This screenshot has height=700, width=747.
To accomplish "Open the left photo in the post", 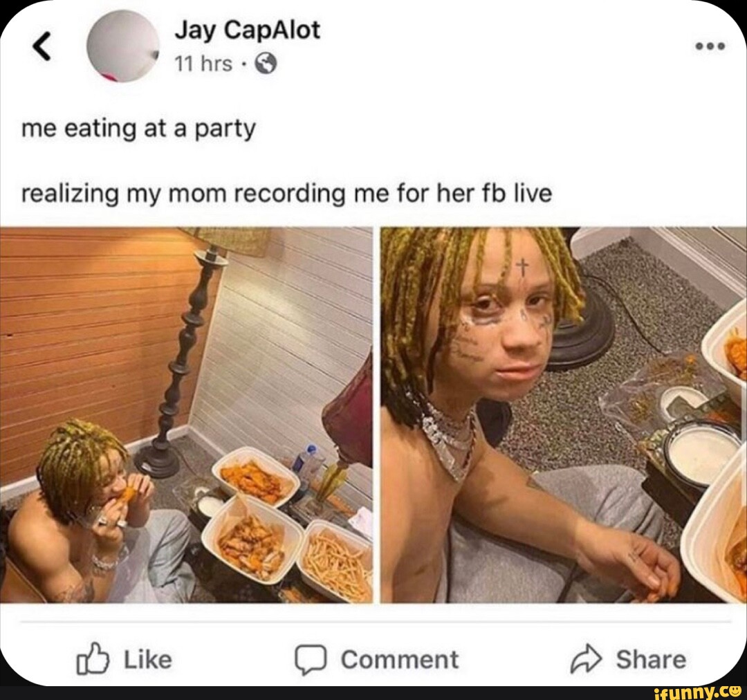I will [x=186, y=415].
